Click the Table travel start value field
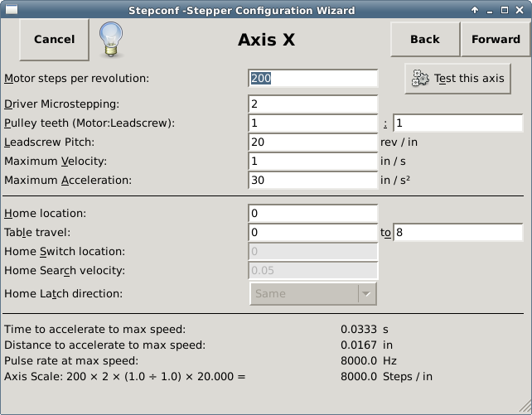532x415 pixels. [x=312, y=233]
